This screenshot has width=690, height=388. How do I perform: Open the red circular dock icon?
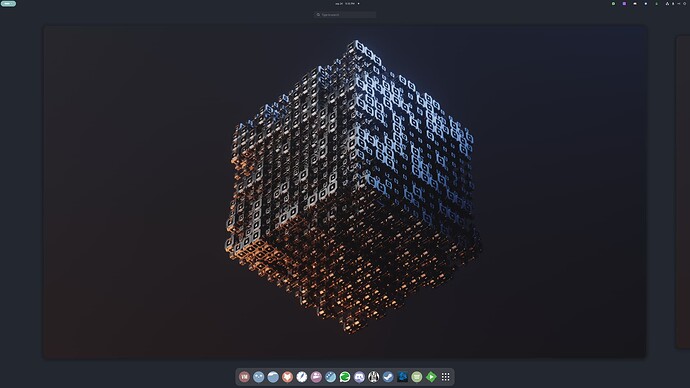tap(244, 377)
